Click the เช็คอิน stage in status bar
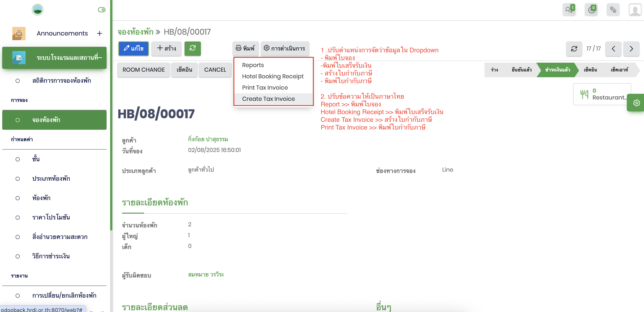644x312 pixels. (590, 70)
